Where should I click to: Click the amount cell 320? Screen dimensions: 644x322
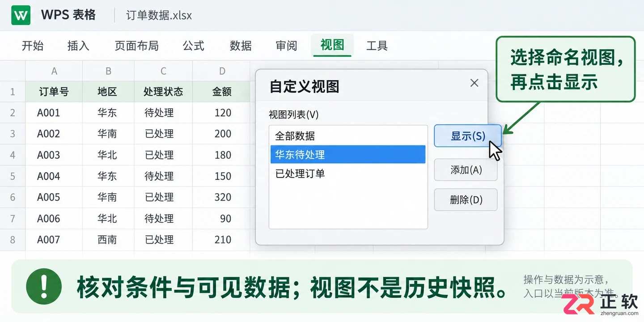pyautogui.click(x=221, y=197)
